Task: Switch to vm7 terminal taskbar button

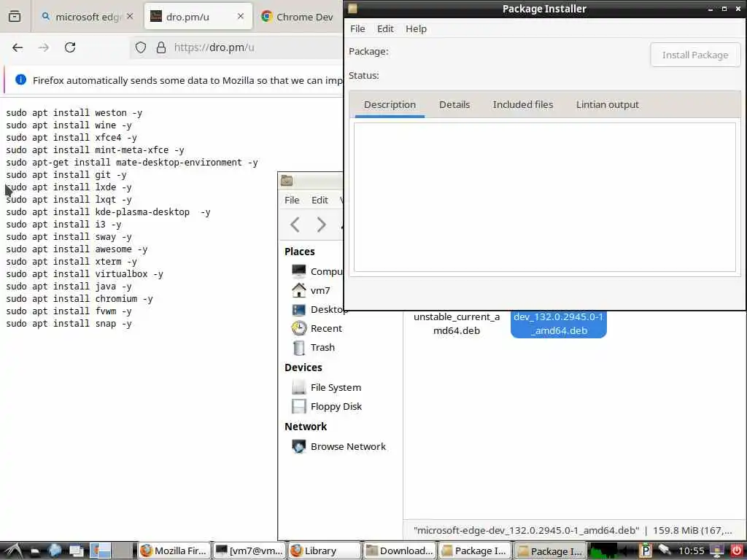Action: [x=249, y=551]
